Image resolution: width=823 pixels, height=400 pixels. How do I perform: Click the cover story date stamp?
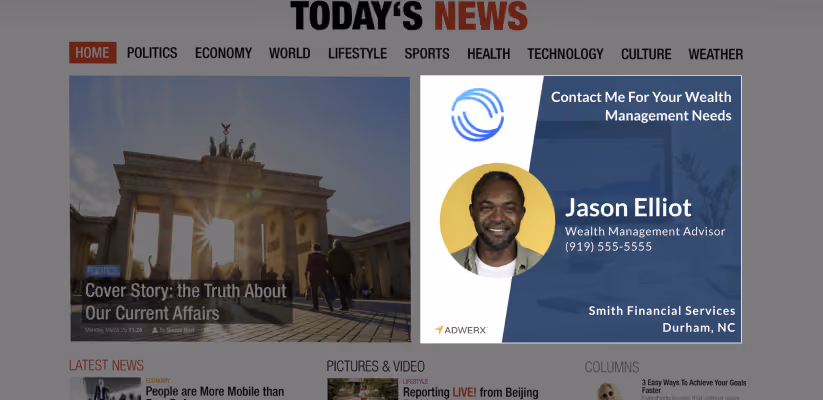[113, 330]
